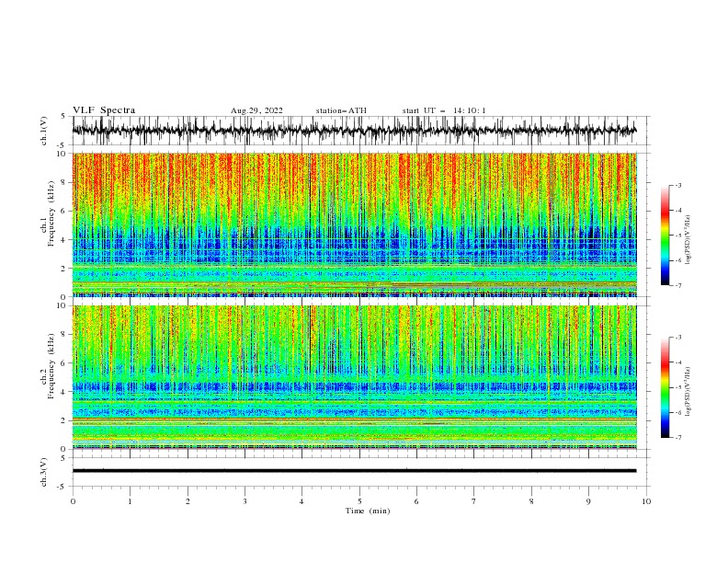Viewport: 728px width, 563px height.
Task: Click the ch.2 colorbar log(PSD) label
Action: 688,391
